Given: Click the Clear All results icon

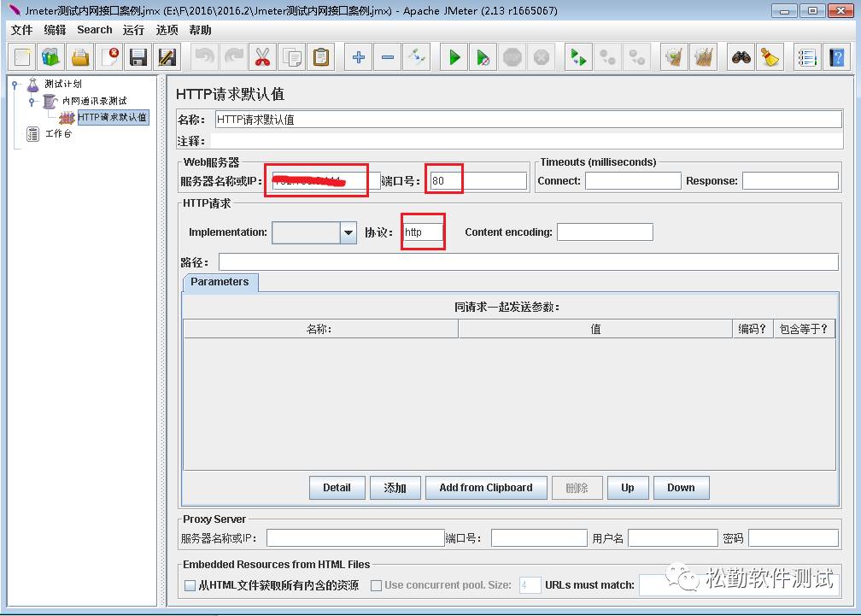Looking at the screenshot, I should [x=704, y=57].
